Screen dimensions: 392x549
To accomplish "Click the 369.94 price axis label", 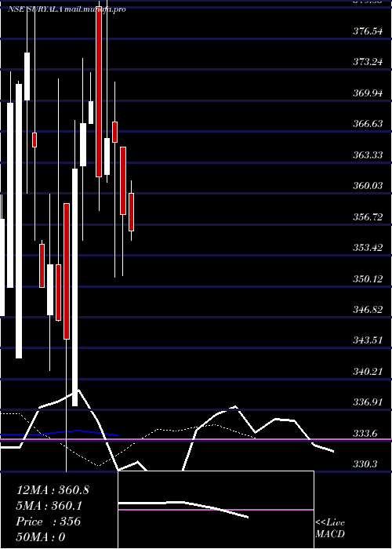I will [x=368, y=93].
